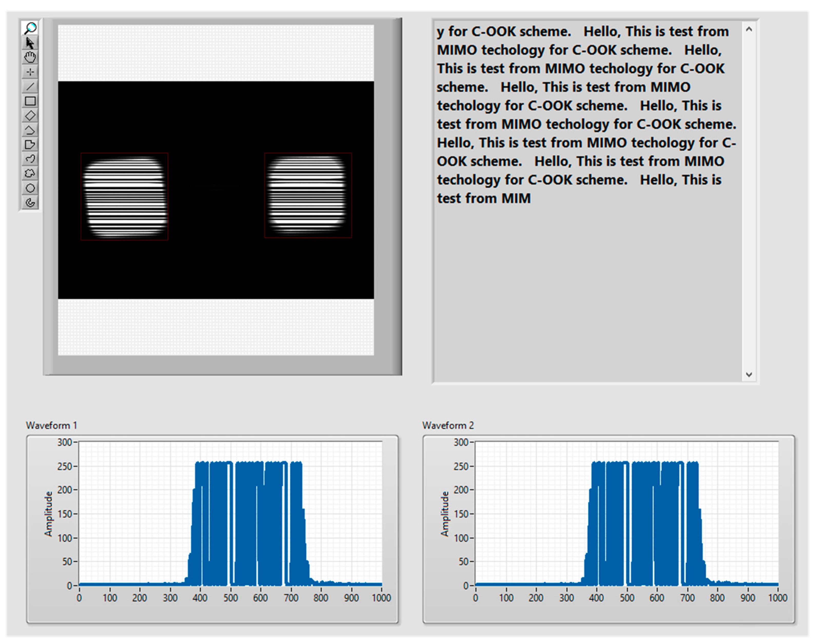Viewport: 815px width, 644px height.
Task: Choose the Oval ROI tool
Action: tap(30, 188)
